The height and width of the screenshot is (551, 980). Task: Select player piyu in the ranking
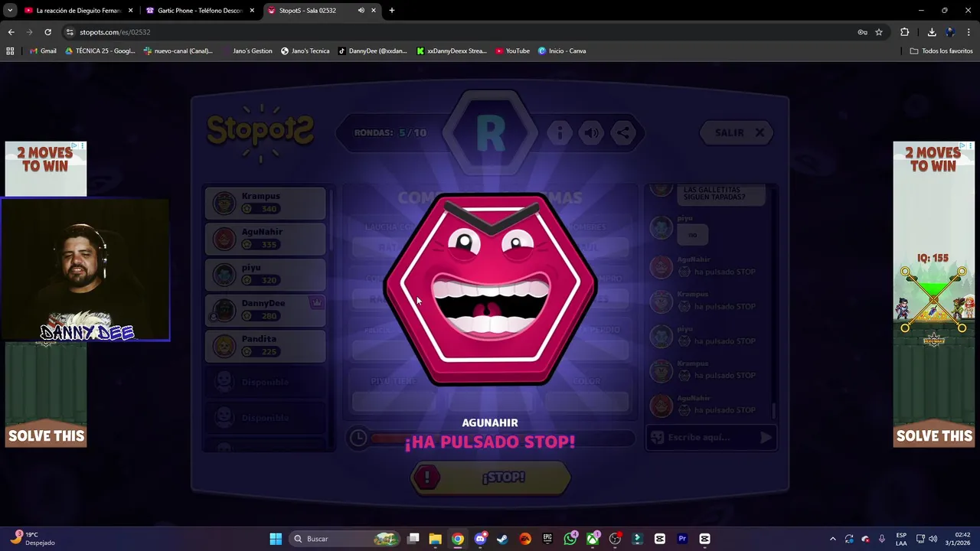(266, 274)
